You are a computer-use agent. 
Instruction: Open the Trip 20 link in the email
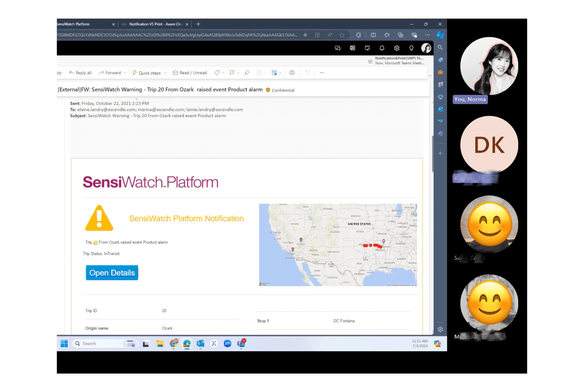pos(95,242)
